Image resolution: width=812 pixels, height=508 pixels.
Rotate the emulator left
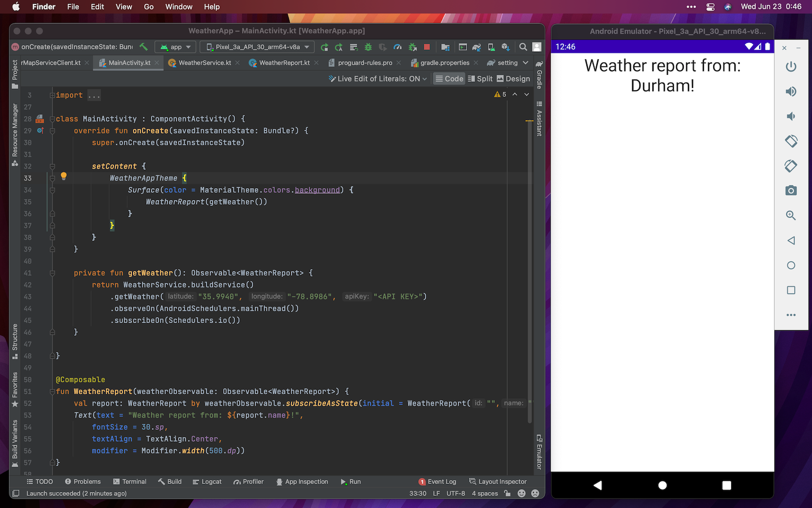(x=791, y=141)
